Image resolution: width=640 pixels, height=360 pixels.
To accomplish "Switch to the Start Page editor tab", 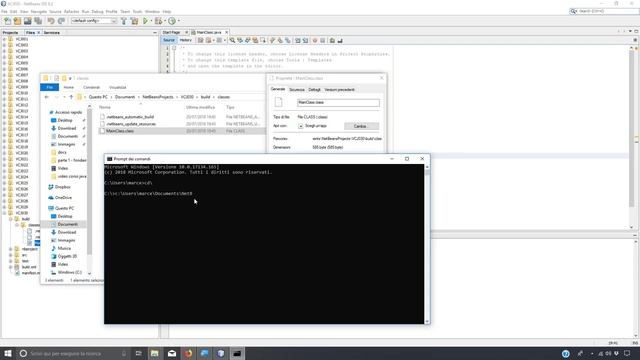I will coord(171,32).
